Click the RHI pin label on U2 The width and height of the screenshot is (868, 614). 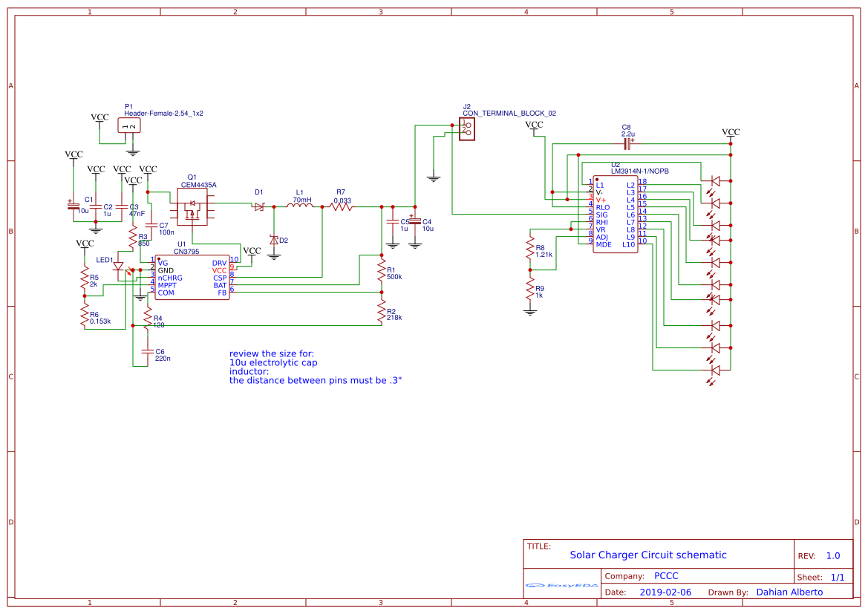pos(601,222)
